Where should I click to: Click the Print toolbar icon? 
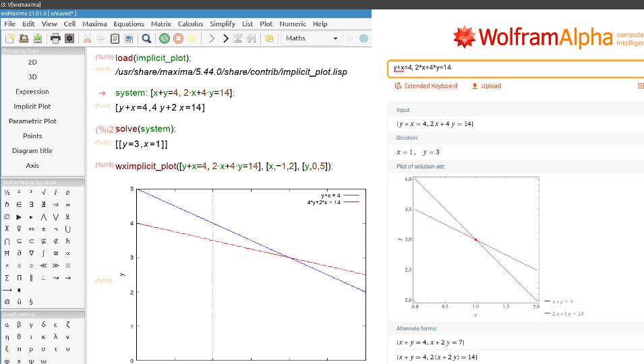[55, 38]
